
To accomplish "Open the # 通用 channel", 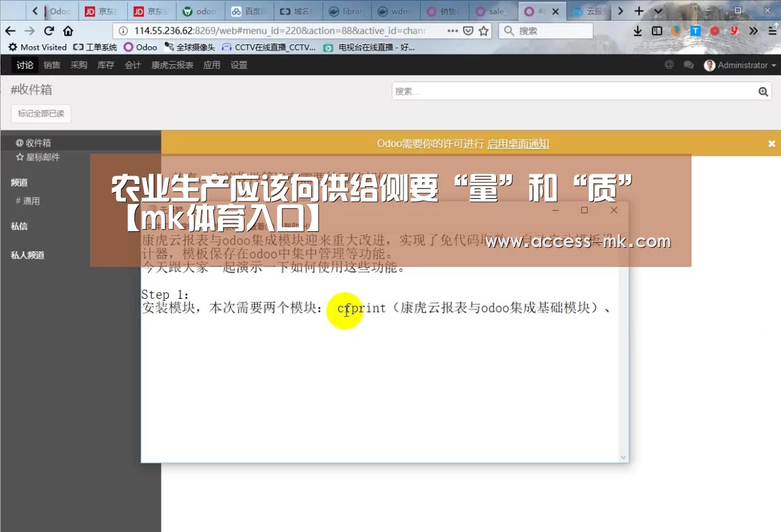I will [x=28, y=201].
